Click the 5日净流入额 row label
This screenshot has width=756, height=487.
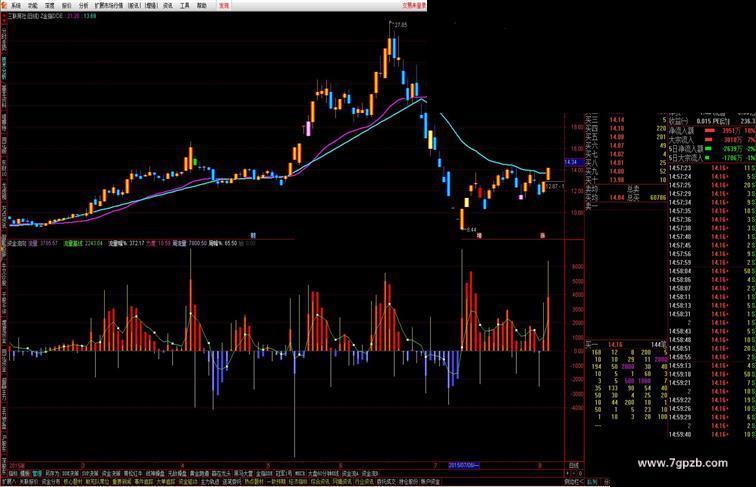tap(686, 149)
